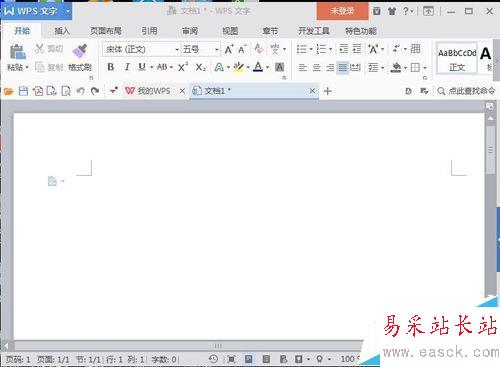The image size is (500, 367).
Task: Decrease font size with A- icon
Action: click(242, 49)
